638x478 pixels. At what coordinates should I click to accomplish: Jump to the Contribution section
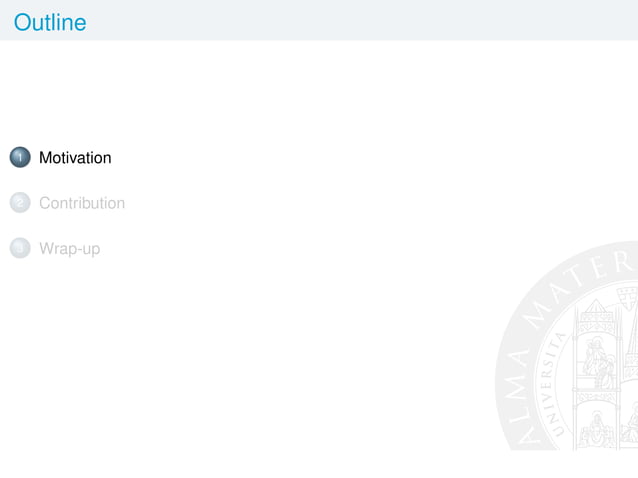pyautogui.click(x=82, y=203)
